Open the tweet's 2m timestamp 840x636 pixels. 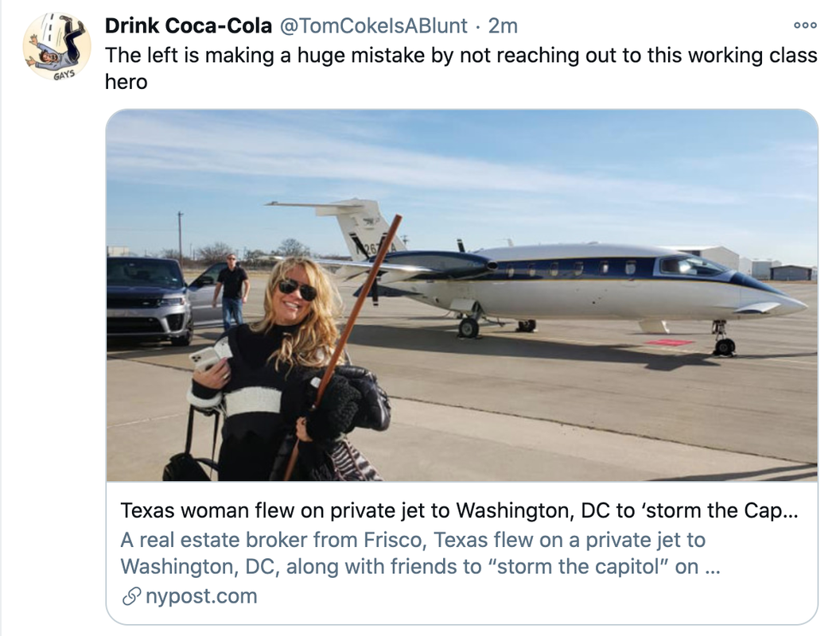tap(502, 25)
